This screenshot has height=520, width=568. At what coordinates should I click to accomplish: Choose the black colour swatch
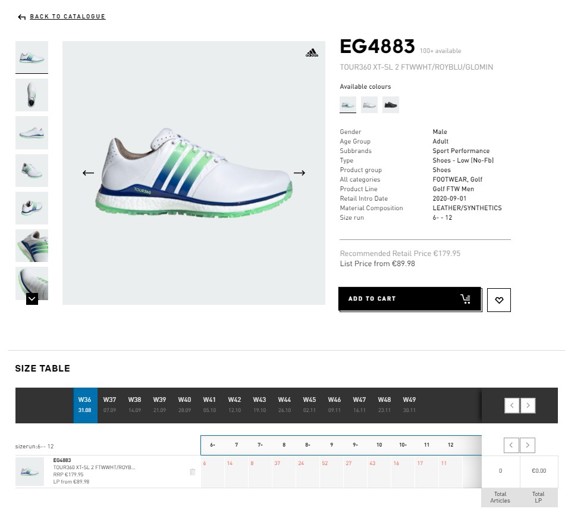click(390, 105)
